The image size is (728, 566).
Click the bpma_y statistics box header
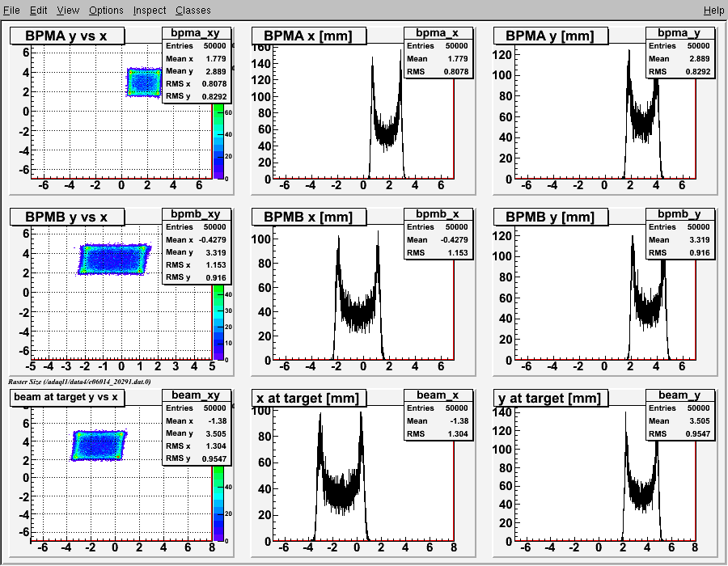(x=680, y=33)
